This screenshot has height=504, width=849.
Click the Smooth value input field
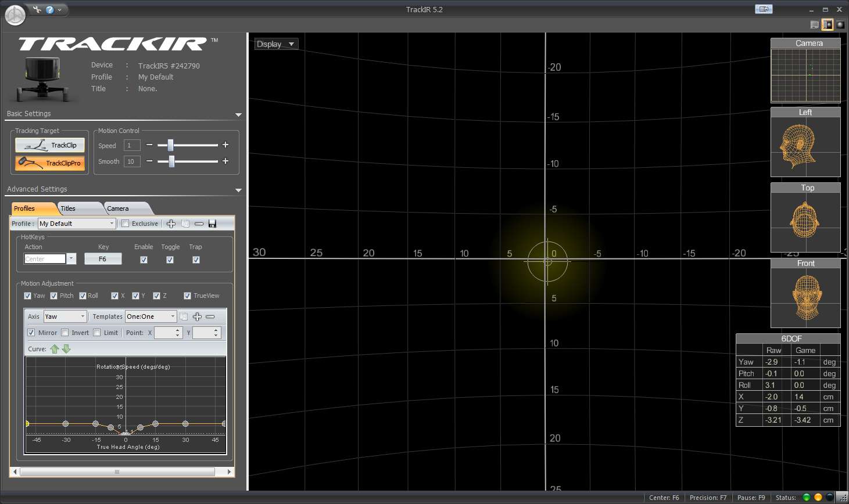point(132,161)
